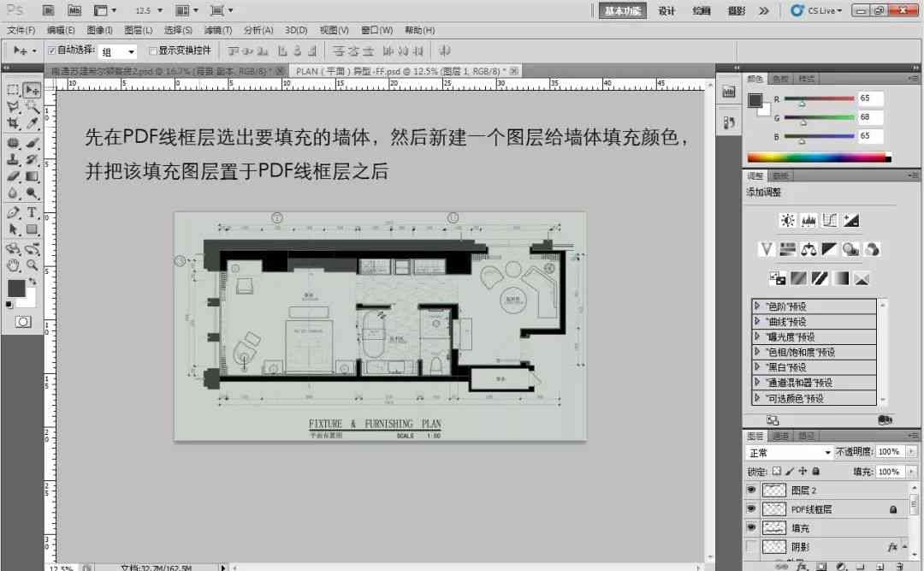Expand "黑白"预设 list item
The width and height of the screenshot is (924, 571).
coord(757,366)
